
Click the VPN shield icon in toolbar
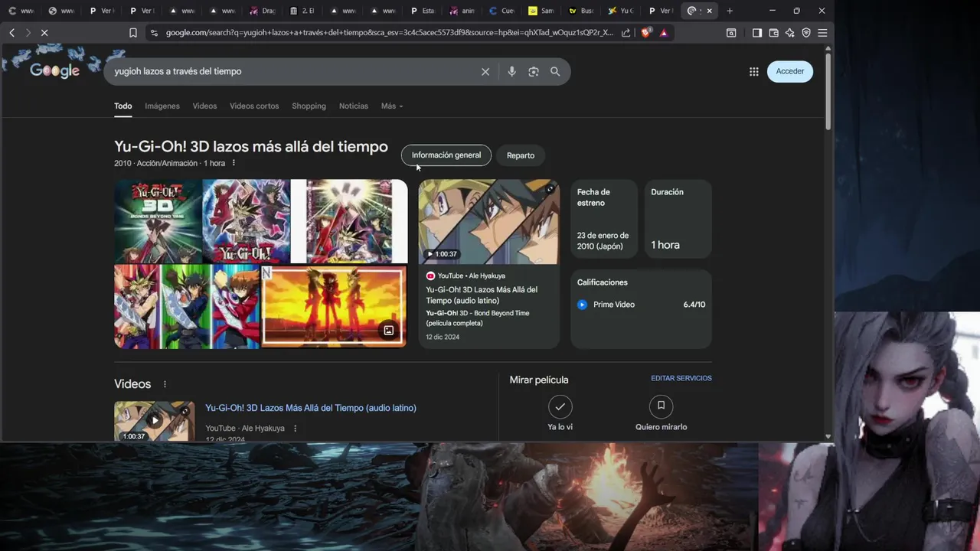tap(806, 33)
